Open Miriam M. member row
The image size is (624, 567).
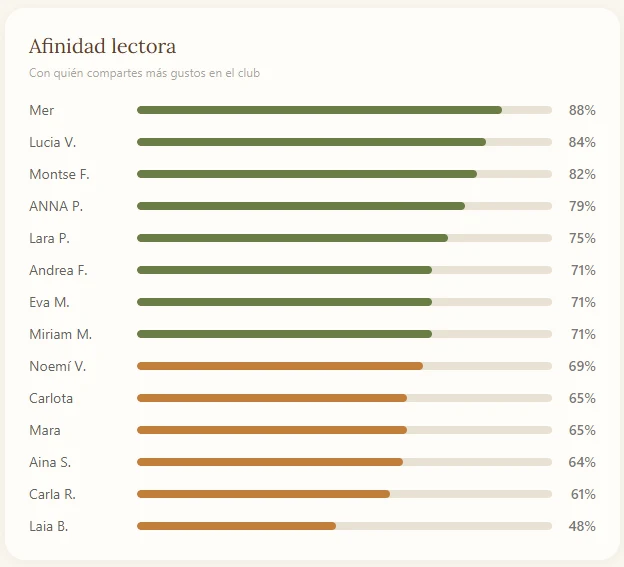pos(312,334)
